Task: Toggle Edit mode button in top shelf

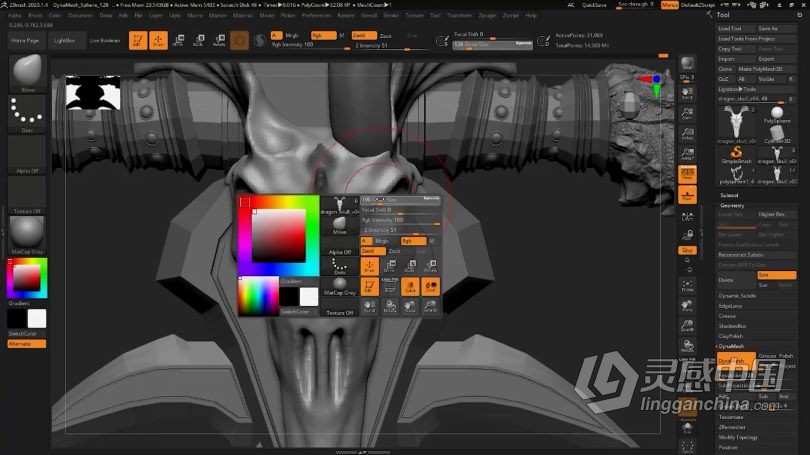Action: pyautogui.click(x=137, y=40)
